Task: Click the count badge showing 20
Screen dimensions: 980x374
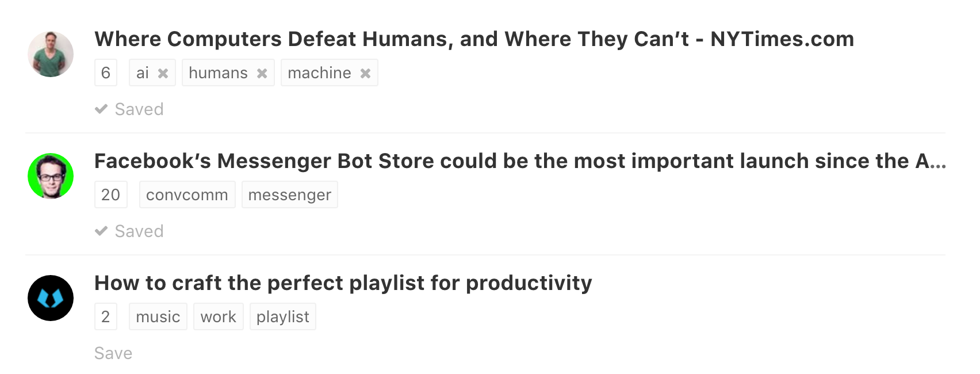Action: coord(110,195)
